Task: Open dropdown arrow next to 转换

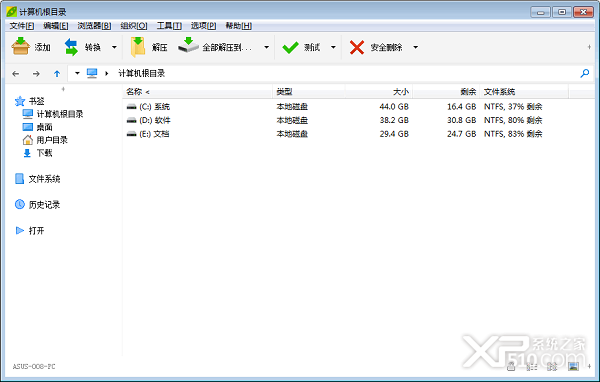Action: coord(114,47)
